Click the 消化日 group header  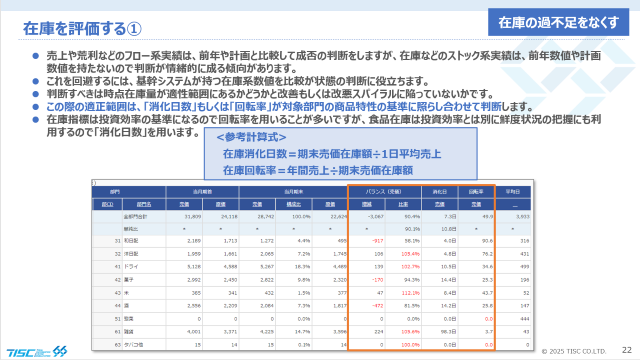tap(440, 191)
